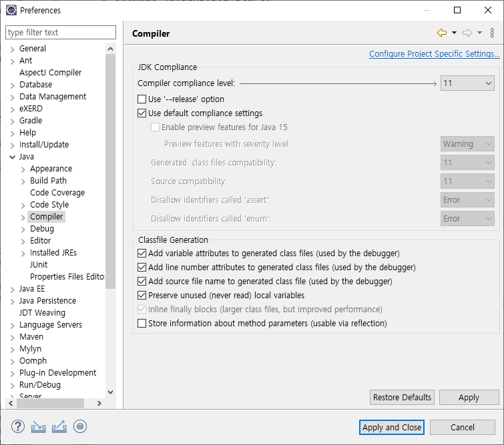504x445 pixels.
Task: Open the forward history dropdown arrow
Action: [479, 33]
